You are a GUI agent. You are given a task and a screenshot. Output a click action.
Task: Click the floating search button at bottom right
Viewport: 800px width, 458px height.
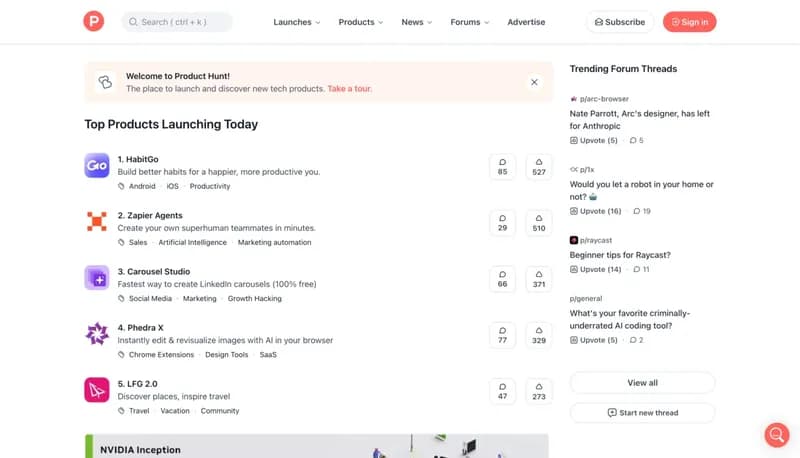pyautogui.click(x=777, y=435)
